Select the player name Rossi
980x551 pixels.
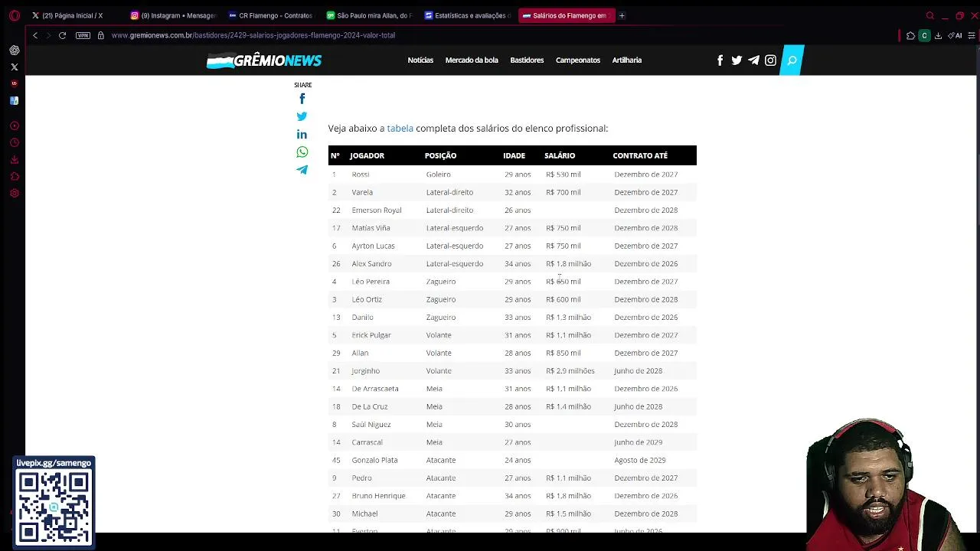coord(360,174)
